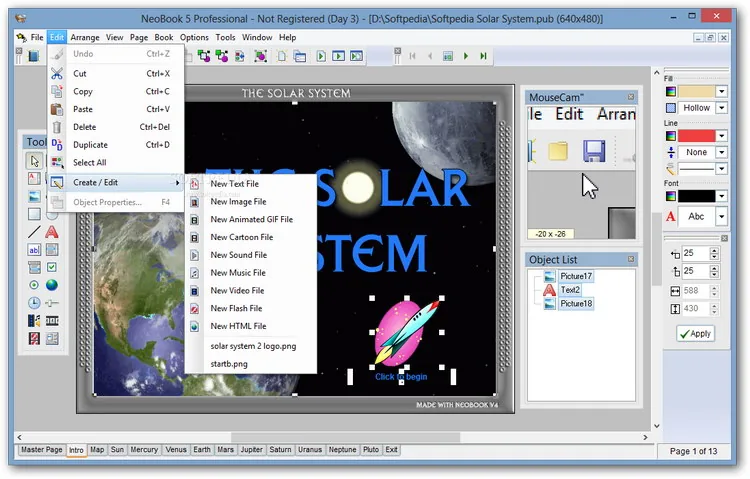Click the top position field showing 25

pyautogui.click(x=695, y=271)
